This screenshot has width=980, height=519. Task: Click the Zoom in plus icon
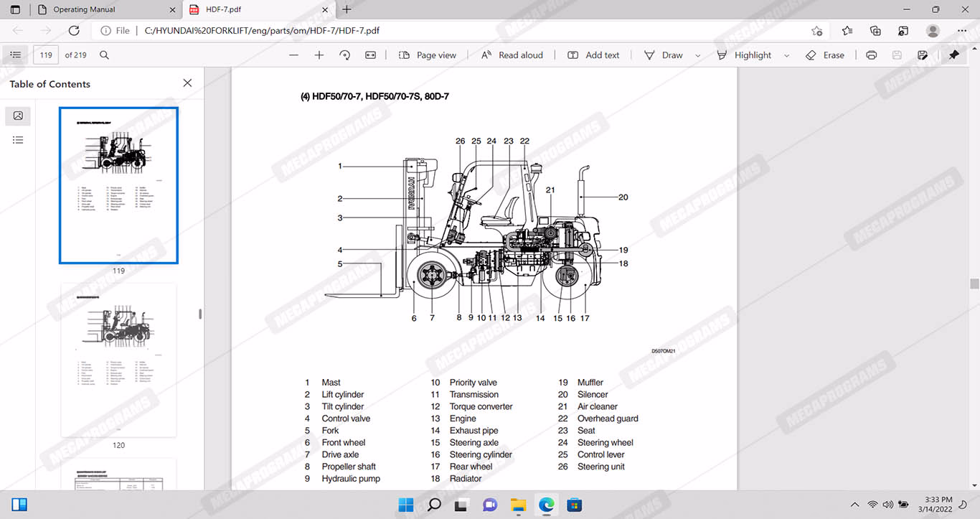click(319, 55)
